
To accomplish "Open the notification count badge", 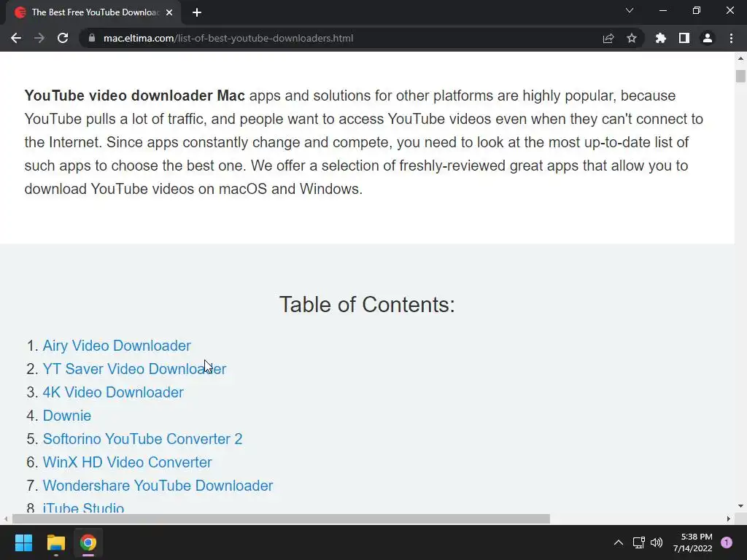I will click(727, 542).
